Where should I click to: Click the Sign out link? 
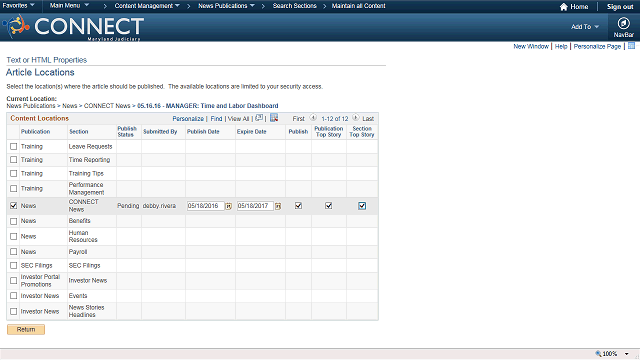pos(620,7)
